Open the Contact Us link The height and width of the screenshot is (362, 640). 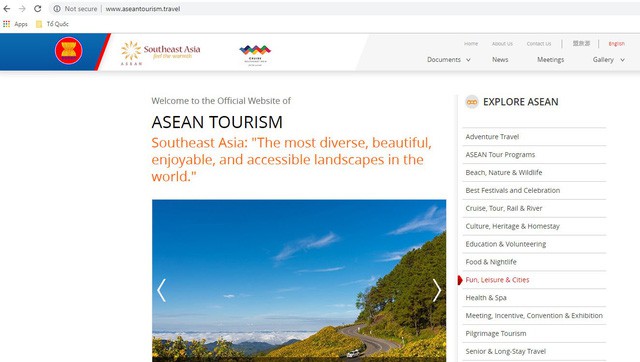(x=539, y=44)
